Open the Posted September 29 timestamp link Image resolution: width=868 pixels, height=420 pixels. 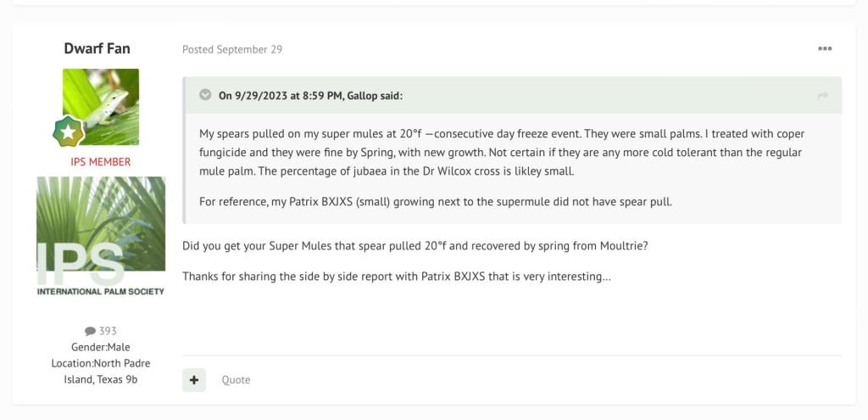pos(232,49)
